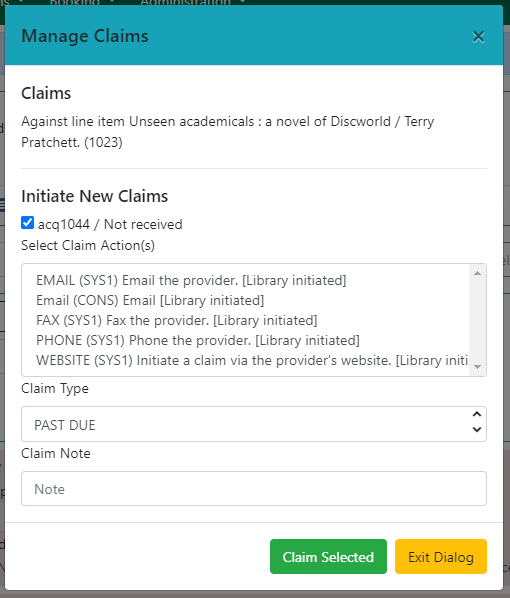
Task: Select PHONE (SYS1) Phone the provider action
Action: pyautogui.click(x=198, y=340)
